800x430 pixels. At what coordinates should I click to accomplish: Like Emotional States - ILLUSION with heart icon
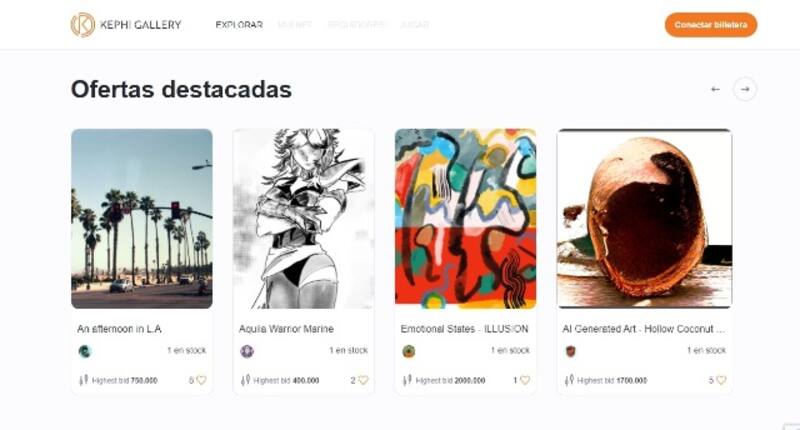coord(524,380)
